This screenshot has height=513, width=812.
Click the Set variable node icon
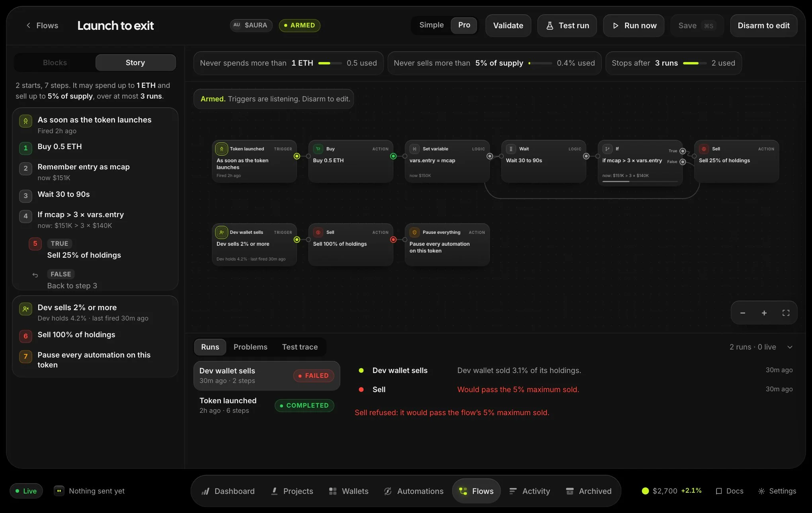click(x=414, y=149)
